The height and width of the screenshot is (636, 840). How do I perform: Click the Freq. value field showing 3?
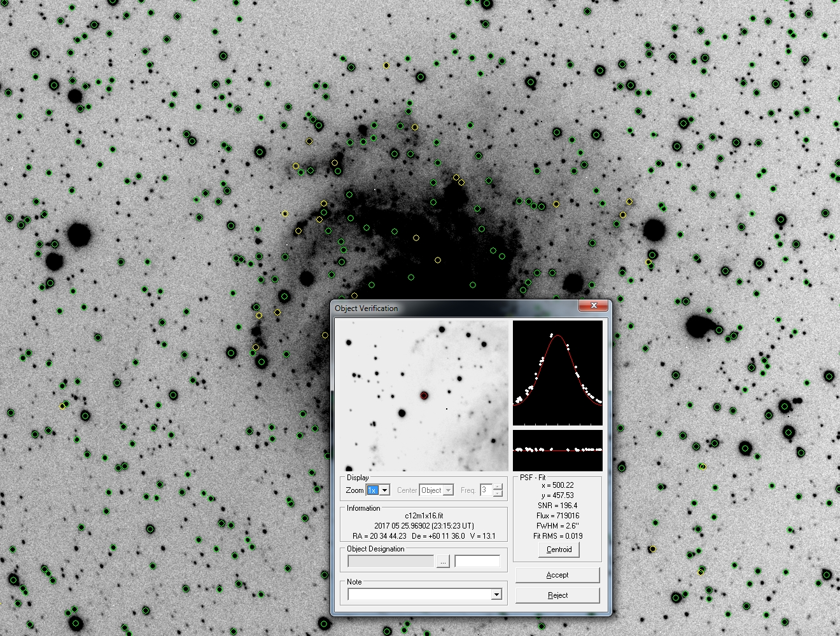(x=486, y=490)
